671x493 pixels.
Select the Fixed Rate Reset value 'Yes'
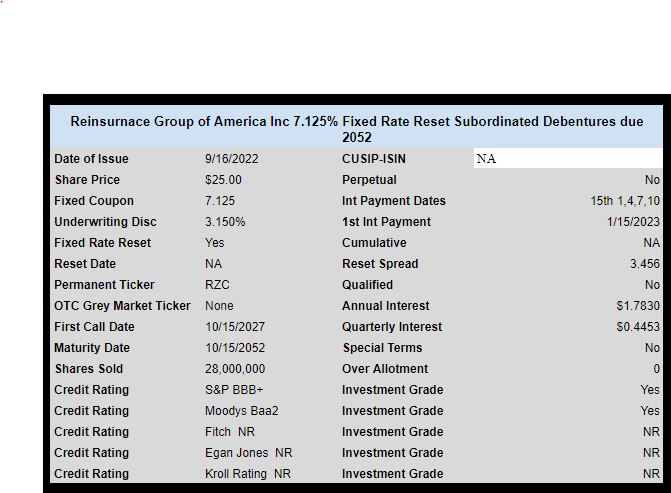(214, 243)
